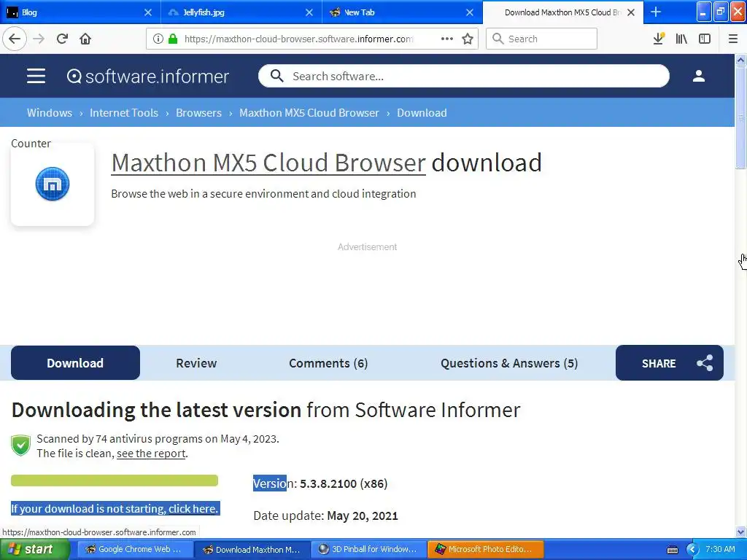Switch to the Jellyfish.jpg tab
The height and width of the screenshot is (560, 747).
coord(241,12)
